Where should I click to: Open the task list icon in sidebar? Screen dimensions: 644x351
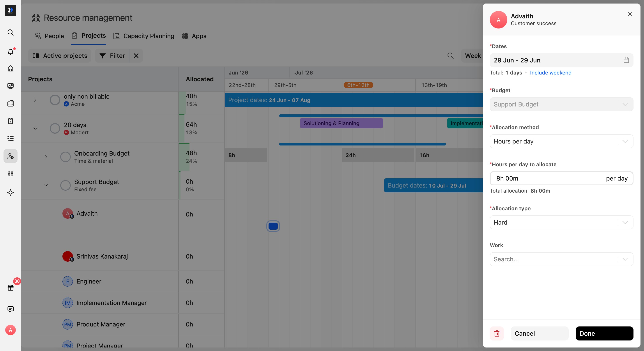click(x=11, y=138)
